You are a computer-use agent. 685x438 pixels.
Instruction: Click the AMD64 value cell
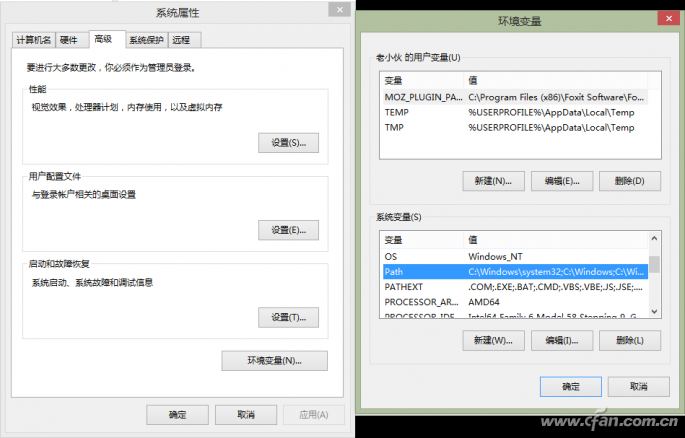click(484, 302)
